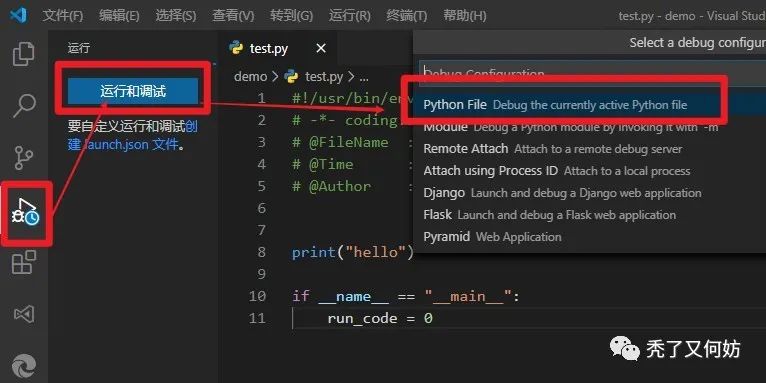Screen dimensions: 766x383
Task: Open the 查看(V) menu
Action: (x=233, y=16)
